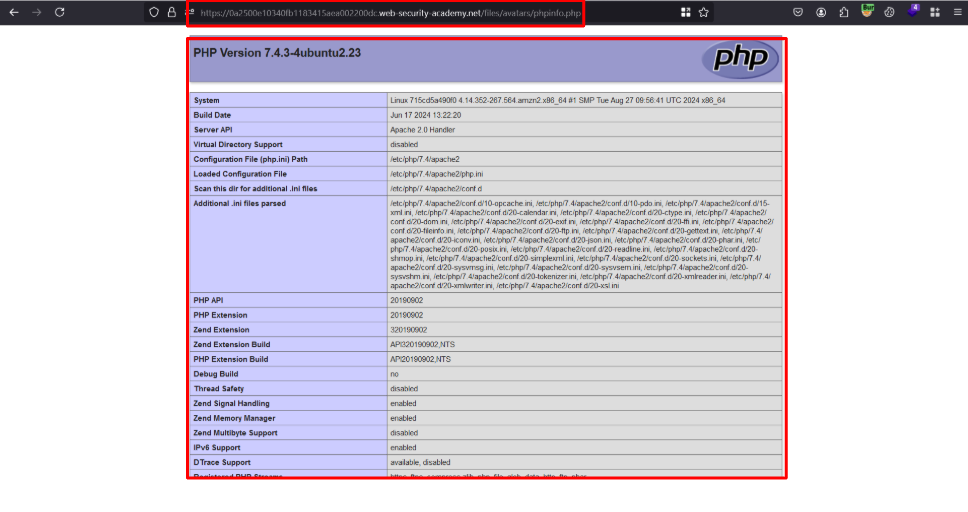Click the PHP logo image
This screenshot has height=512, width=968.
point(740,59)
